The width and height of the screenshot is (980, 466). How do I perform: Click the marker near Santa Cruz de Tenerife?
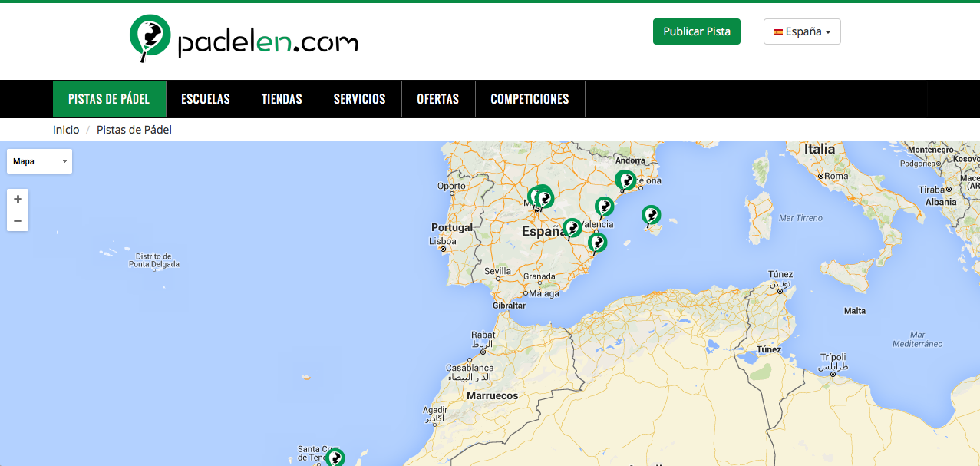point(335,458)
